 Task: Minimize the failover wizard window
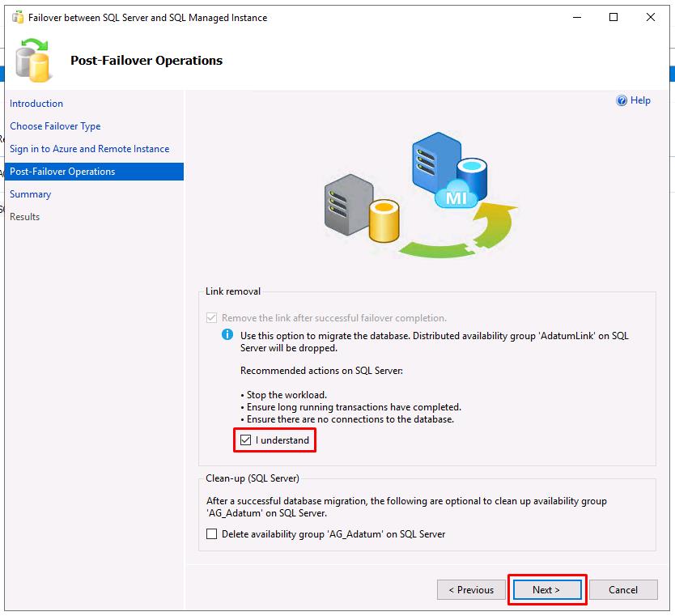[577, 17]
